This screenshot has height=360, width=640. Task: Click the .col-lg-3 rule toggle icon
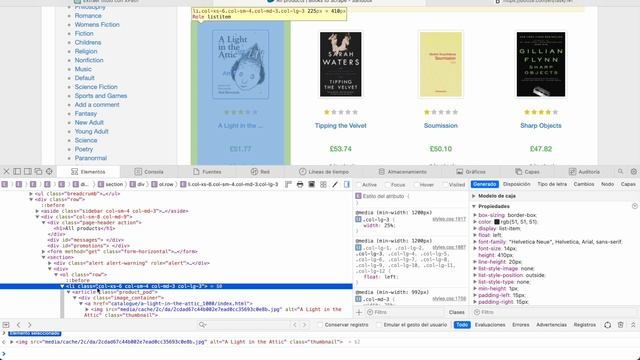358,219
